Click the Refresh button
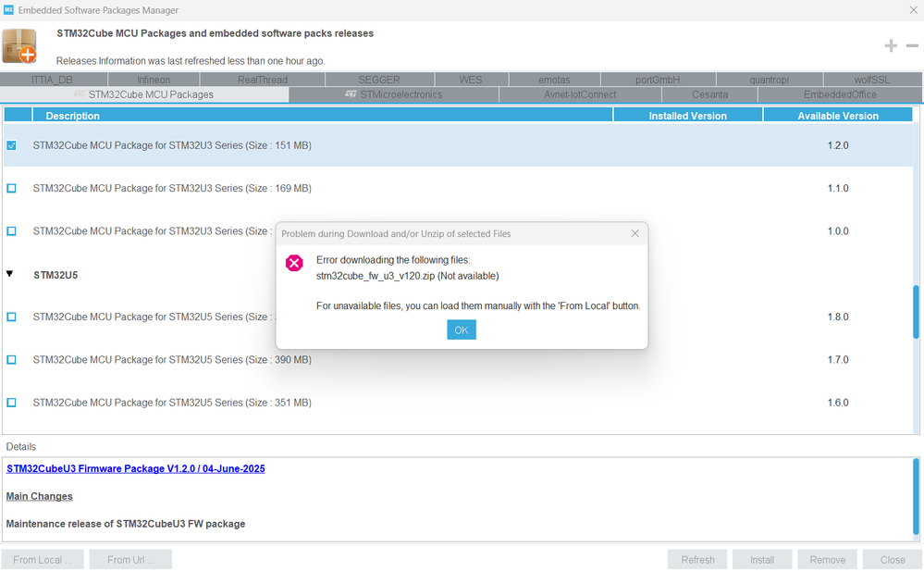 697,560
